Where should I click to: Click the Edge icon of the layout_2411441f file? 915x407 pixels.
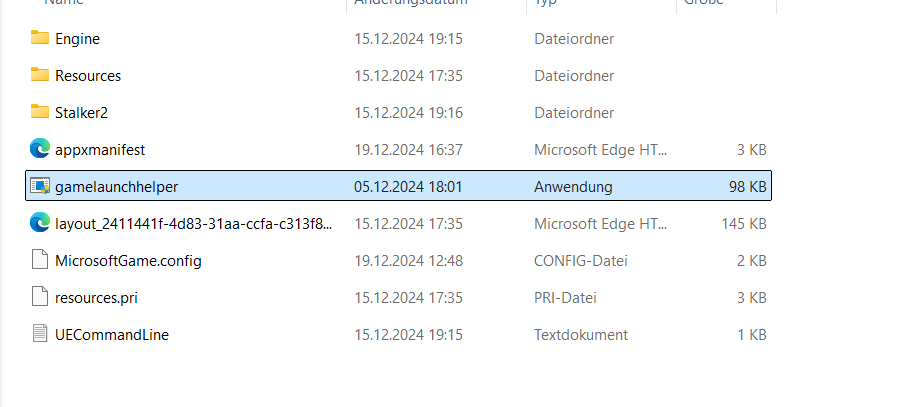(x=40, y=223)
